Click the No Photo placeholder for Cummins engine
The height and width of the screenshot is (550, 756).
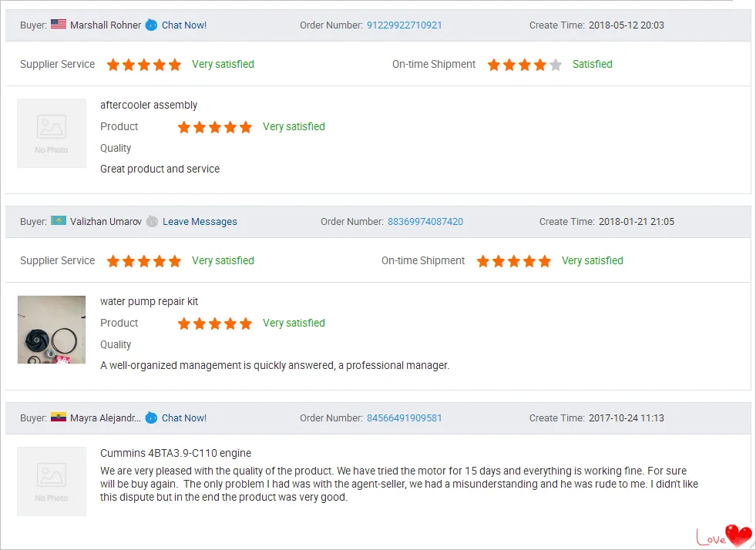(52, 481)
